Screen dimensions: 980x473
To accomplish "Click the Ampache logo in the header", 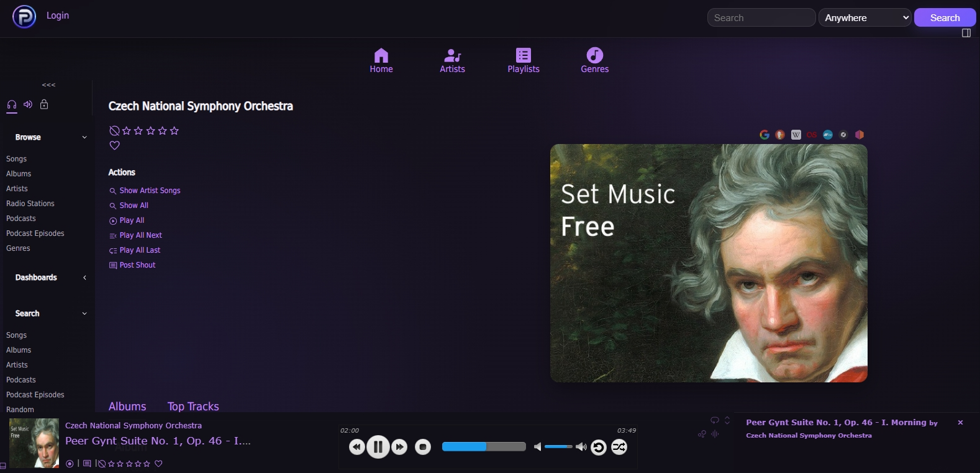I will pyautogui.click(x=24, y=17).
